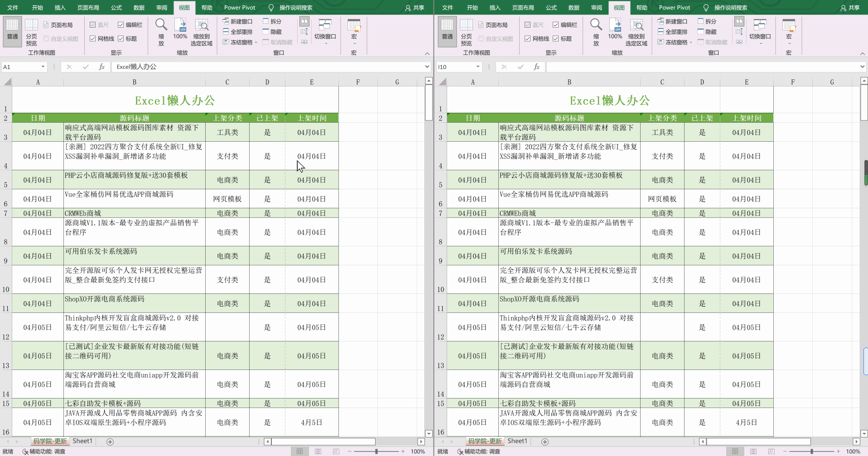The height and width of the screenshot is (456, 868).
Task: Click Zoom magnifier icon in left window
Action: 161,24
